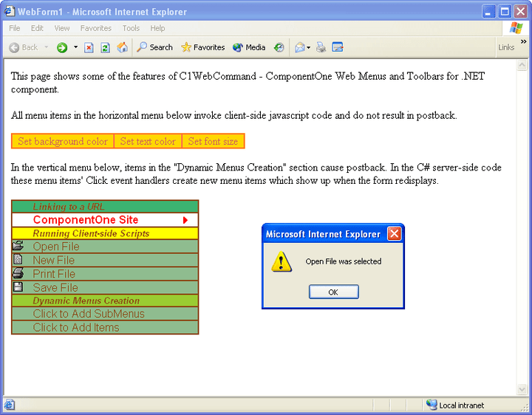Screen dimensions: 532x415
Task: Open the Favorites menu in the menu bar
Action: tap(95, 28)
